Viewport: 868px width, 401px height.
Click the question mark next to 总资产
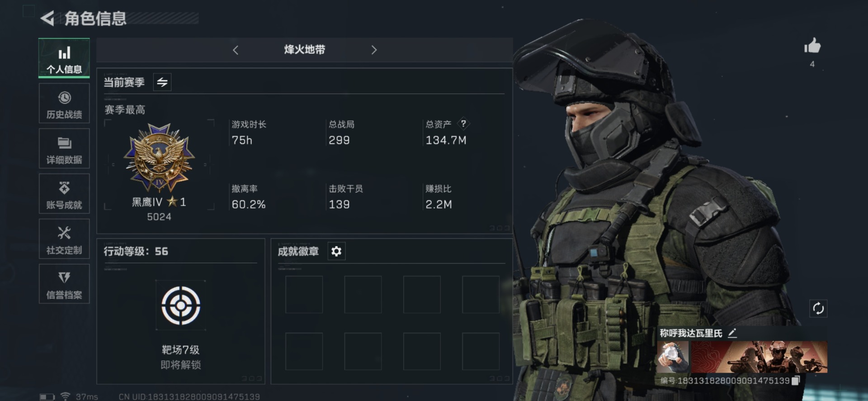tap(463, 124)
